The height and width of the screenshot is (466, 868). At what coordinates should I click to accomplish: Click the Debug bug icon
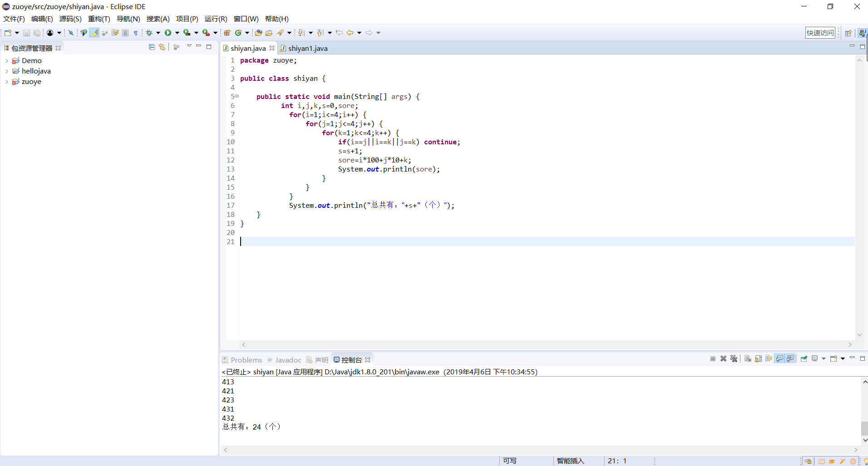[x=149, y=33]
